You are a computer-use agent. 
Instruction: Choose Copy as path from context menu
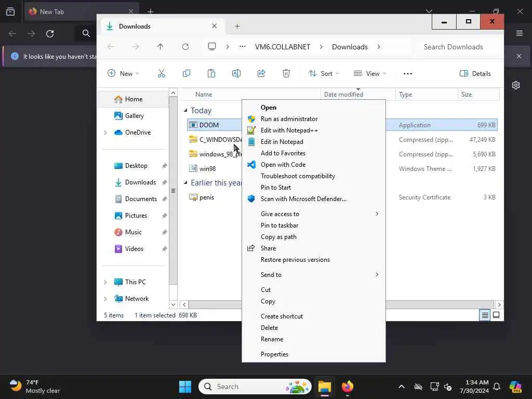point(313,237)
